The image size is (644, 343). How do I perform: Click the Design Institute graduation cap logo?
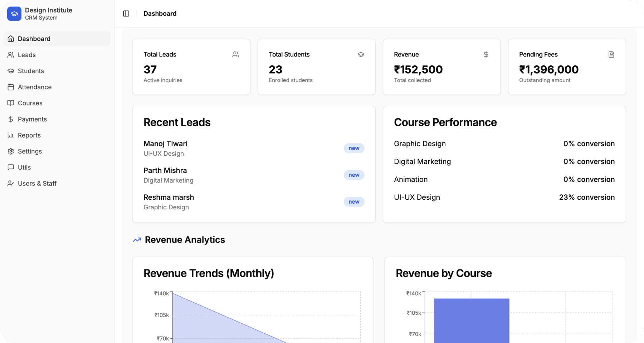pos(14,14)
